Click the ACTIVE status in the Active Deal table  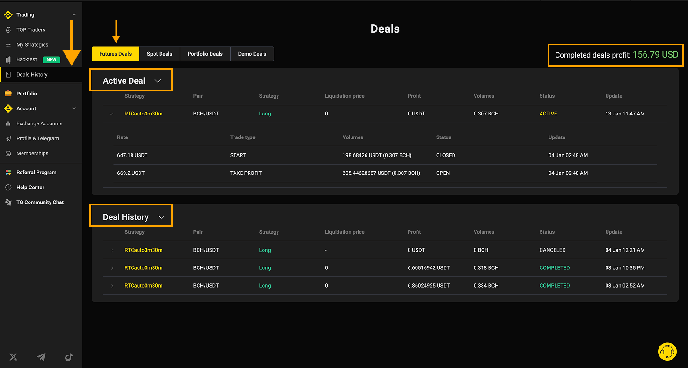pyautogui.click(x=548, y=114)
